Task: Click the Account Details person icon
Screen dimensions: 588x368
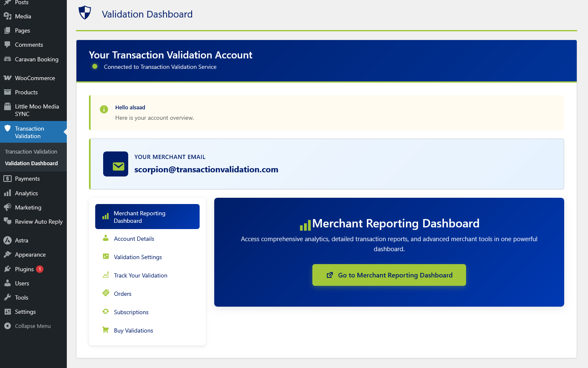Action: [x=106, y=238]
